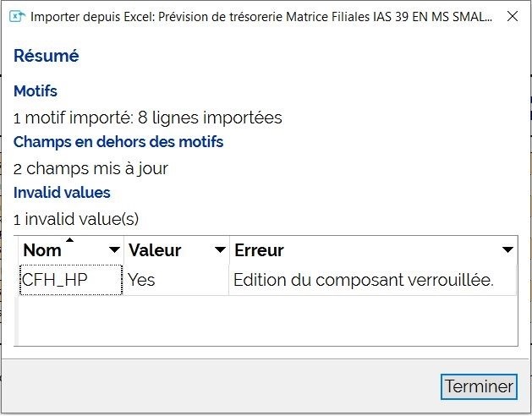Open the Erreur column filter dropdown arrow
Image resolution: width=532 pixels, height=416 pixels.
[x=507, y=250]
